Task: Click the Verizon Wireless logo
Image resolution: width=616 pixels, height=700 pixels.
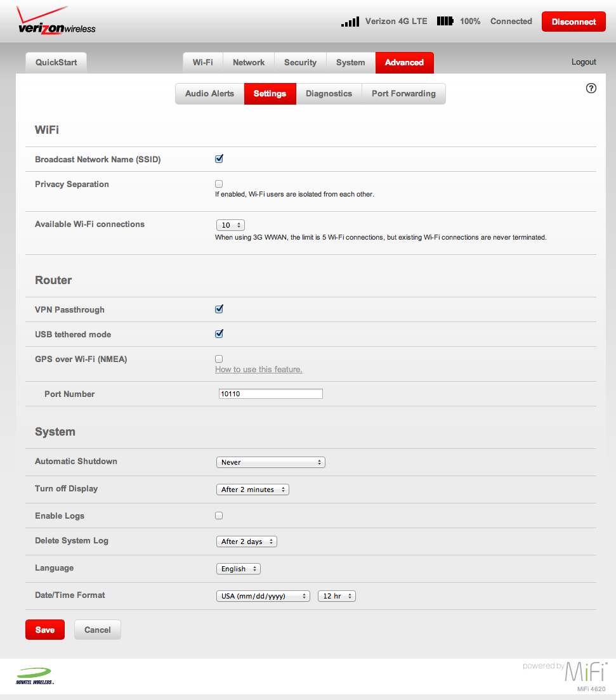Action: coord(56,22)
